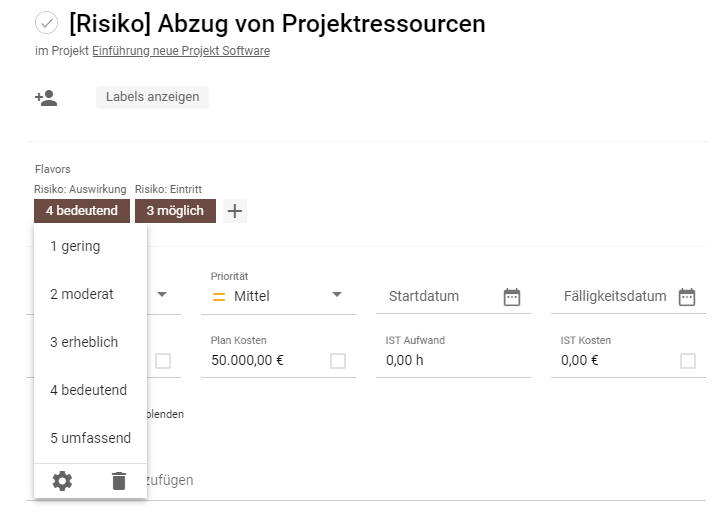Viewport: 725px width, 518px height.
Task: Expand the Priorität dropdown arrow
Action: click(337, 295)
